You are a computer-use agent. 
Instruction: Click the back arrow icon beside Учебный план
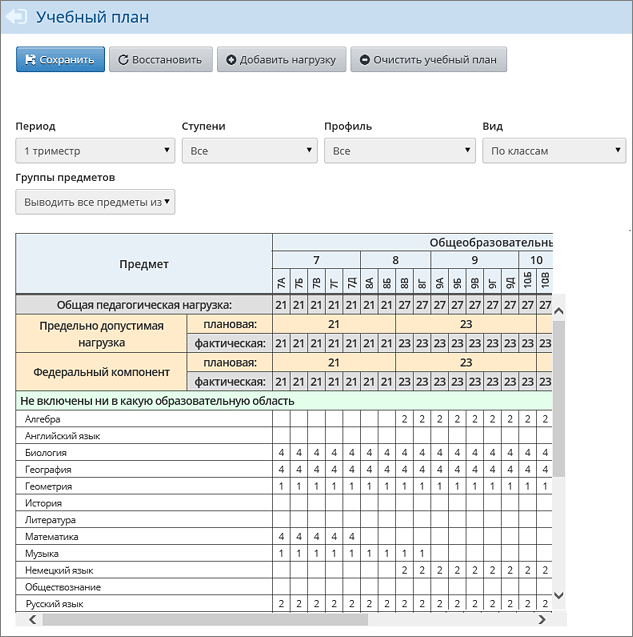18,17
